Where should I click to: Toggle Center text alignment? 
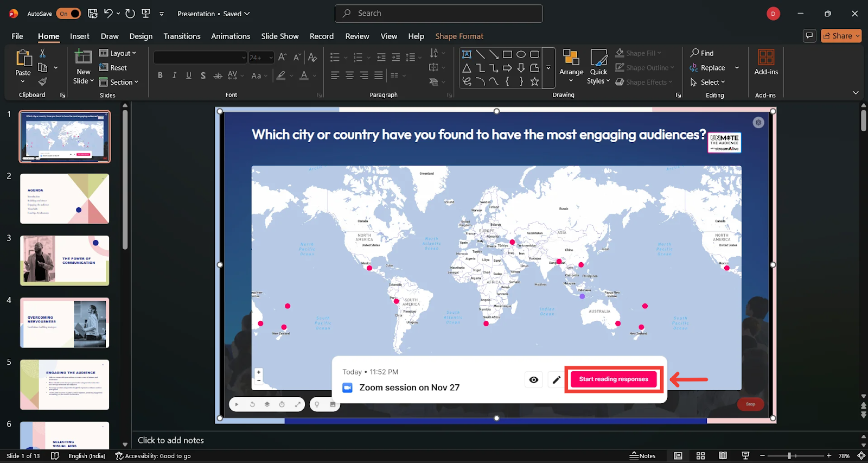coord(349,75)
